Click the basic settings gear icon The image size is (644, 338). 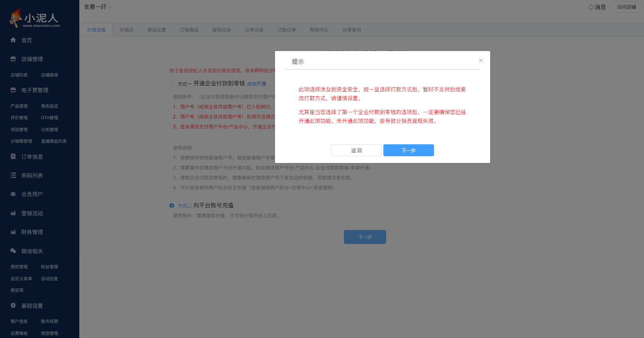tap(13, 306)
